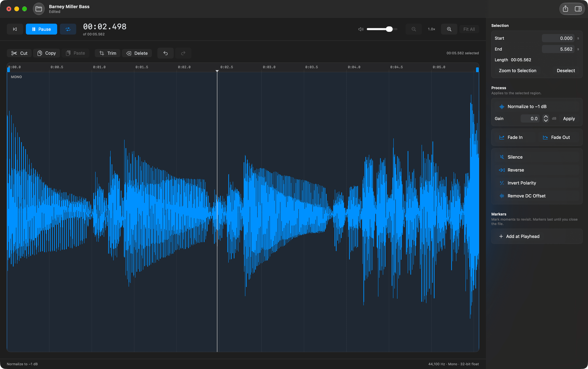The width and height of the screenshot is (588, 369).
Task: Click the share icon in title bar
Action: coord(565,9)
